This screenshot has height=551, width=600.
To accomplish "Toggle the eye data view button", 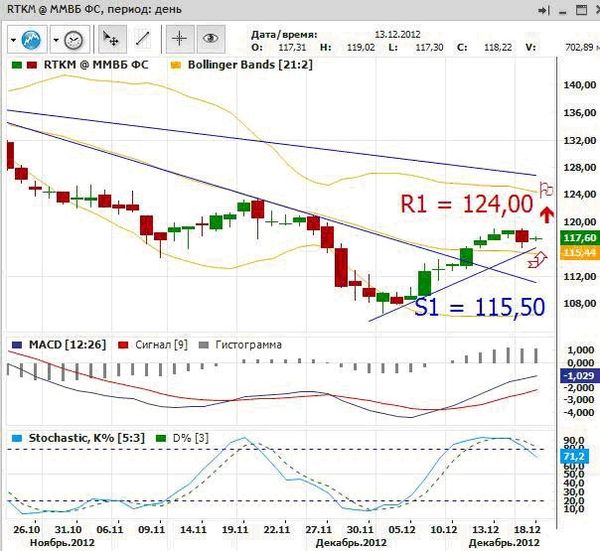I will (x=210, y=39).
